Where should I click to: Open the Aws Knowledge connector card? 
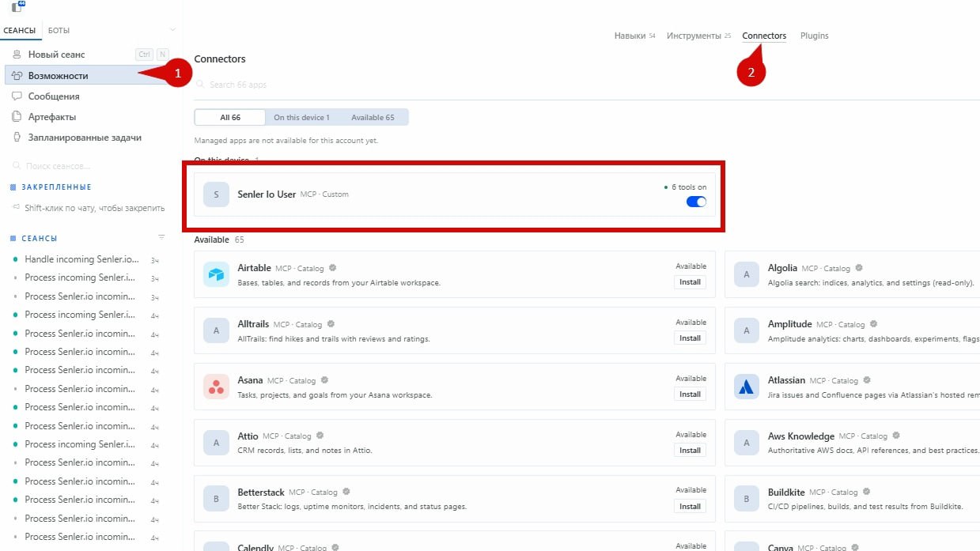tap(853, 443)
